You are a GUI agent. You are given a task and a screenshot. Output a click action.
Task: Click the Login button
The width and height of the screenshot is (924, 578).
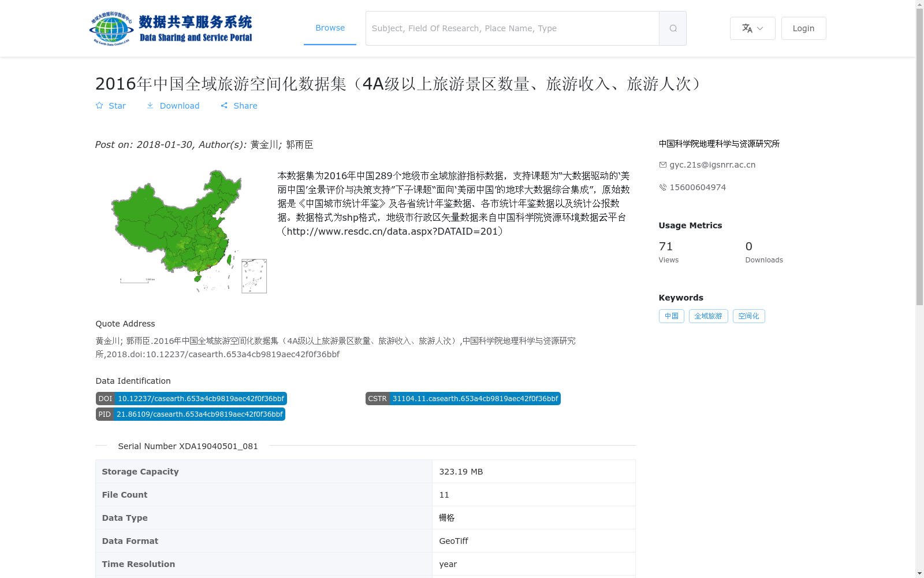tap(803, 28)
